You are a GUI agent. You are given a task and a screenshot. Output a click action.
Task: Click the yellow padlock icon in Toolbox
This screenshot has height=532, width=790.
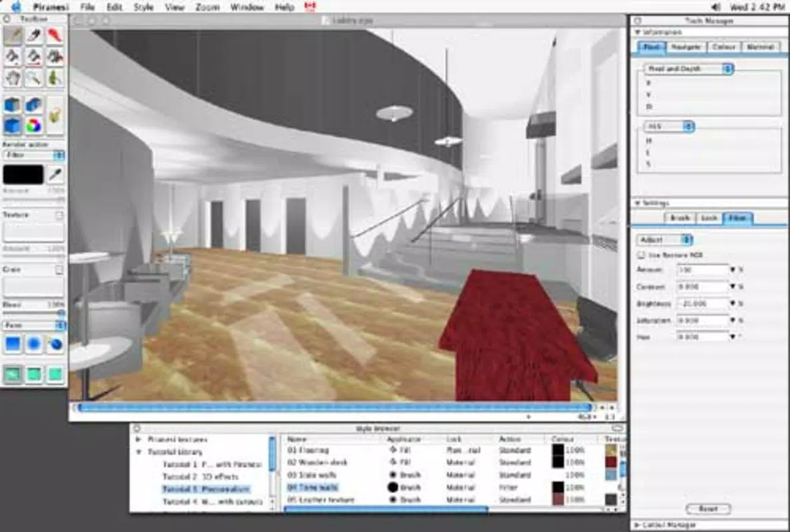pyautogui.click(x=55, y=115)
